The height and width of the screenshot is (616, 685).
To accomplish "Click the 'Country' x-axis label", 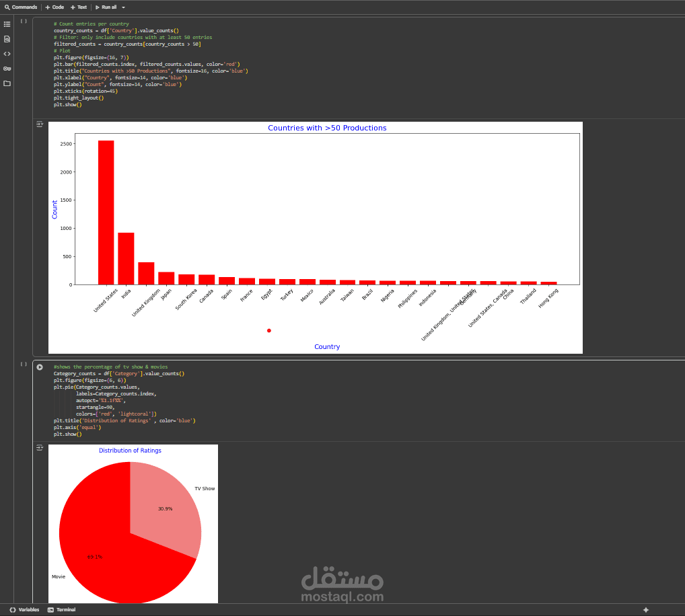I will pyautogui.click(x=327, y=346).
